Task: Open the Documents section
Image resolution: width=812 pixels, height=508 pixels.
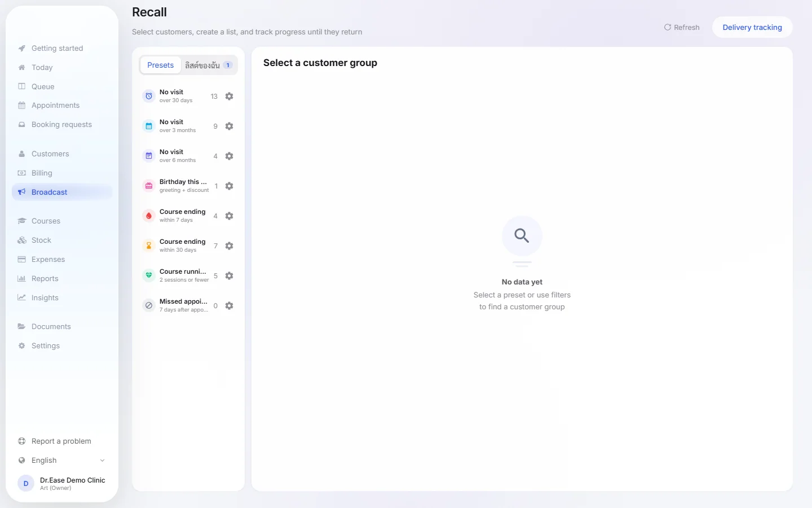Action: point(62,327)
